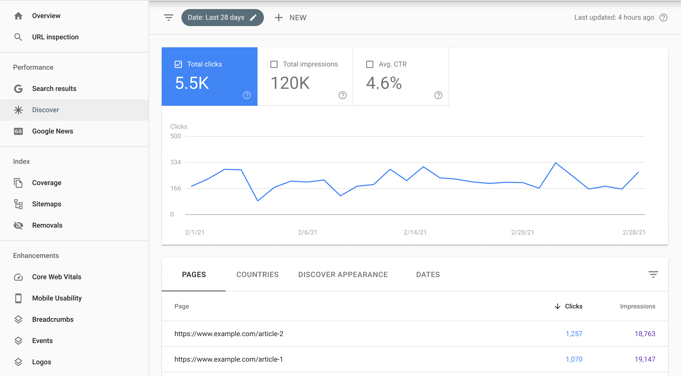Click the Core Web Vitals gauge icon

coord(18,277)
